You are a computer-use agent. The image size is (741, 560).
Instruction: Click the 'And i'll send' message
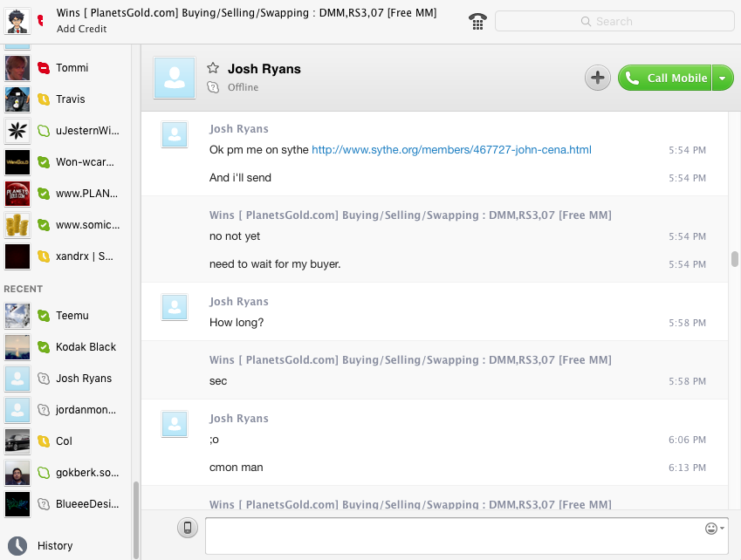[x=240, y=178]
